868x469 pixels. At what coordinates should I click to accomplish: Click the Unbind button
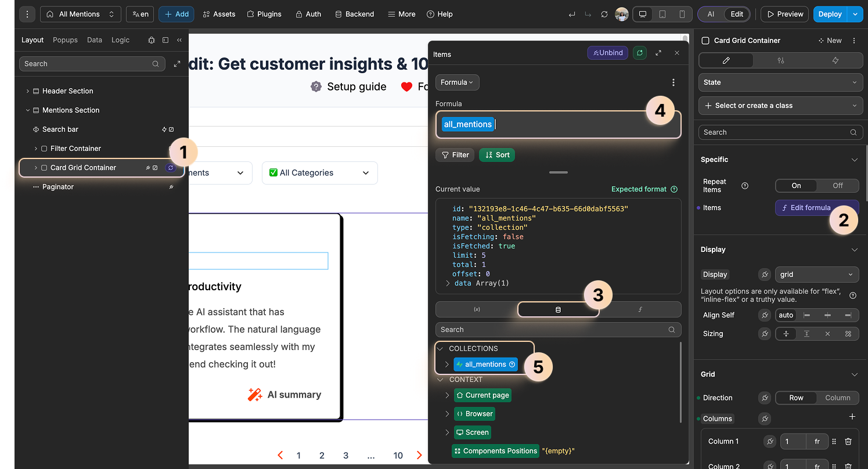pos(607,53)
